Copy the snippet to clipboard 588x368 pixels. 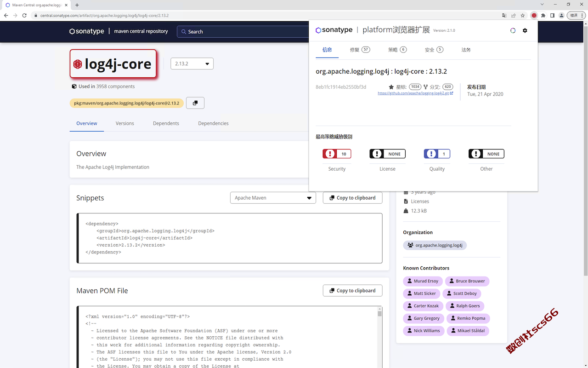352,198
